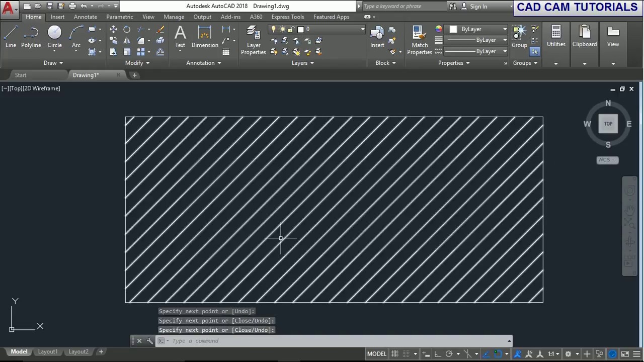Select the Circle tool
644x362 pixels.
pos(54,38)
